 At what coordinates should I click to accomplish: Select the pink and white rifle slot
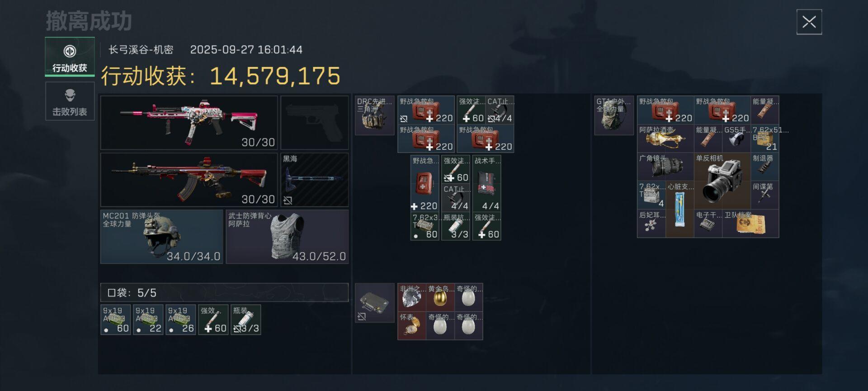[189, 123]
